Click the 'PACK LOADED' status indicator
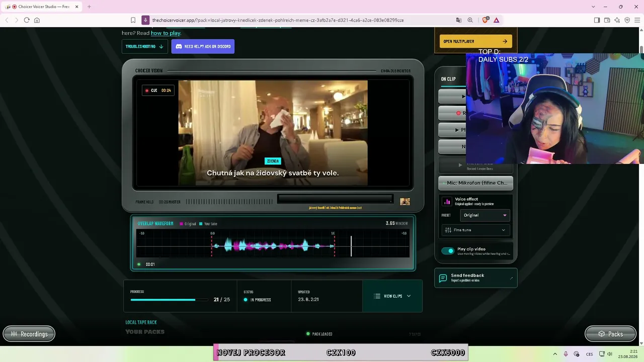This screenshot has height=362, width=644. click(x=319, y=334)
